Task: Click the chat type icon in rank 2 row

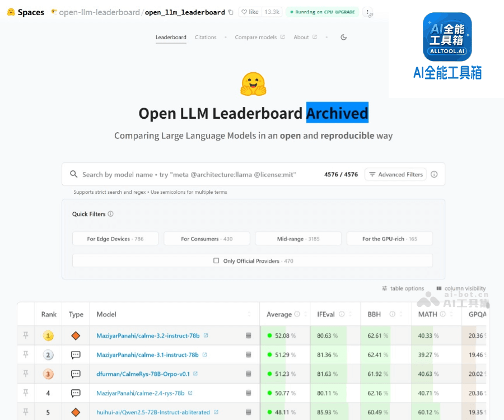Action: point(76,355)
